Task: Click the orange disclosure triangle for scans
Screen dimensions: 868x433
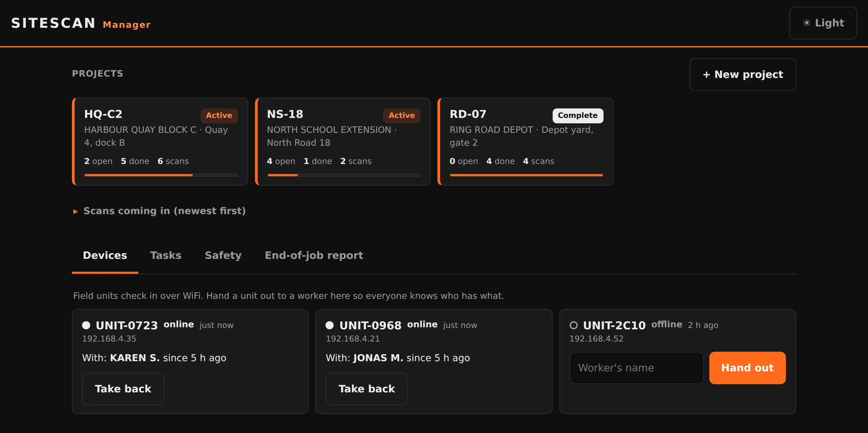Action: tap(76, 212)
